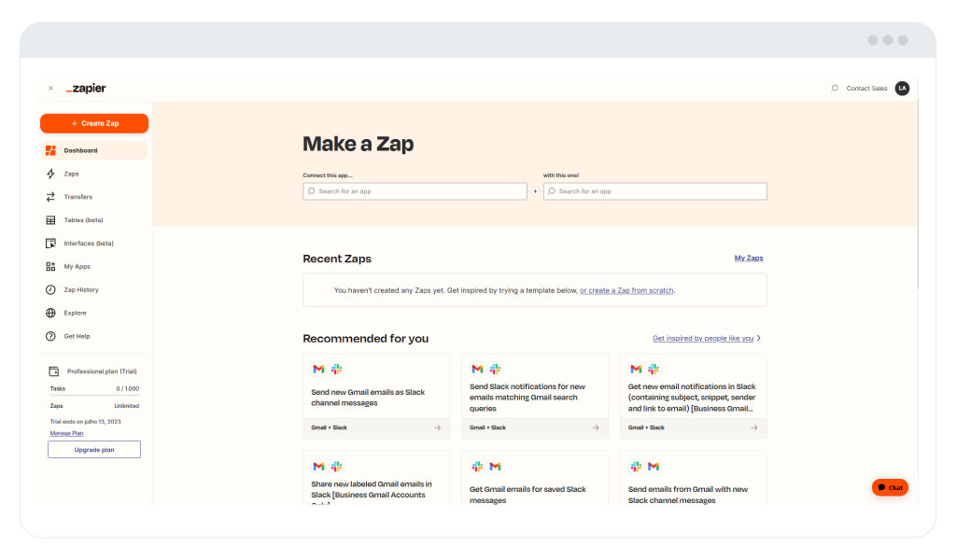Open the LA user avatar menu
This screenshot has width=956, height=560.
pos(903,89)
